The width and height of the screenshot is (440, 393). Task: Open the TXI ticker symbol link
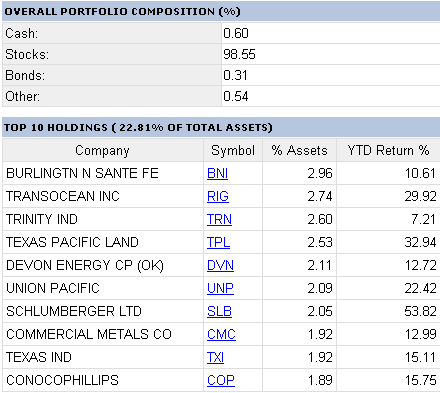point(215,357)
